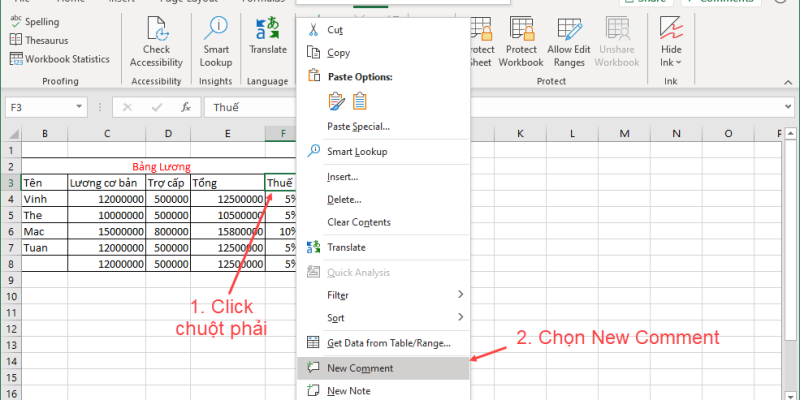Choose New Comment from context menu
The image size is (800, 400).
(360, 368)
